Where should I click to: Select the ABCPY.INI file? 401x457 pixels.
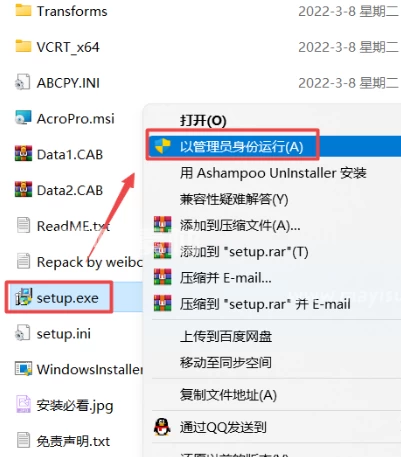(57, 82)
